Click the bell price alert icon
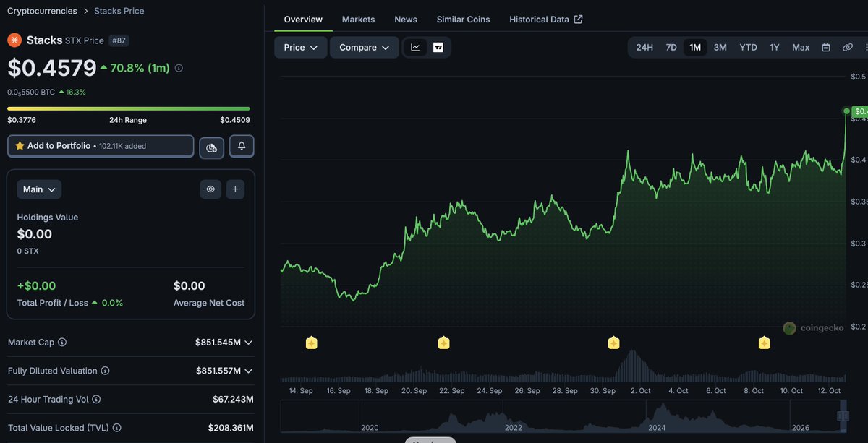 click(x=242, y=146)
